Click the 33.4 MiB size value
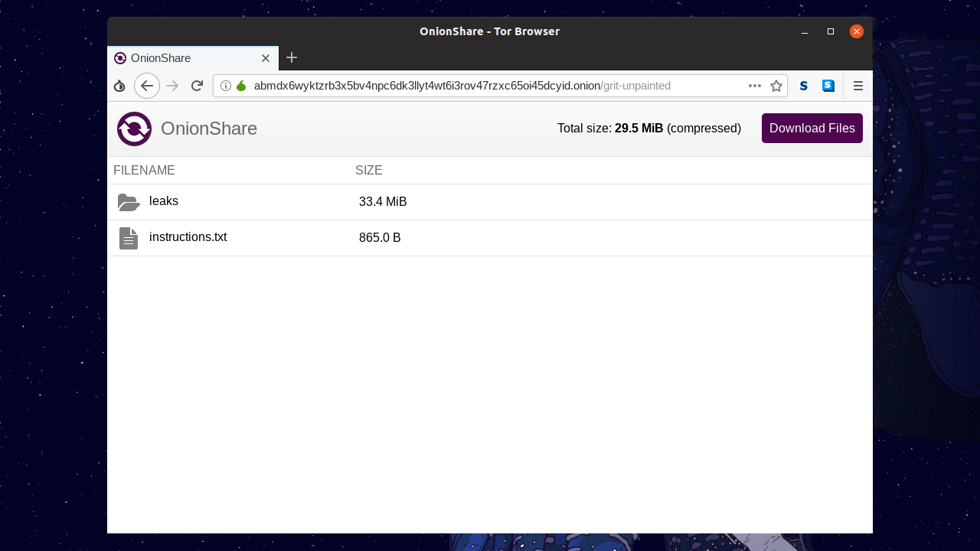This screenshot has height=551, width=980. 383,202
